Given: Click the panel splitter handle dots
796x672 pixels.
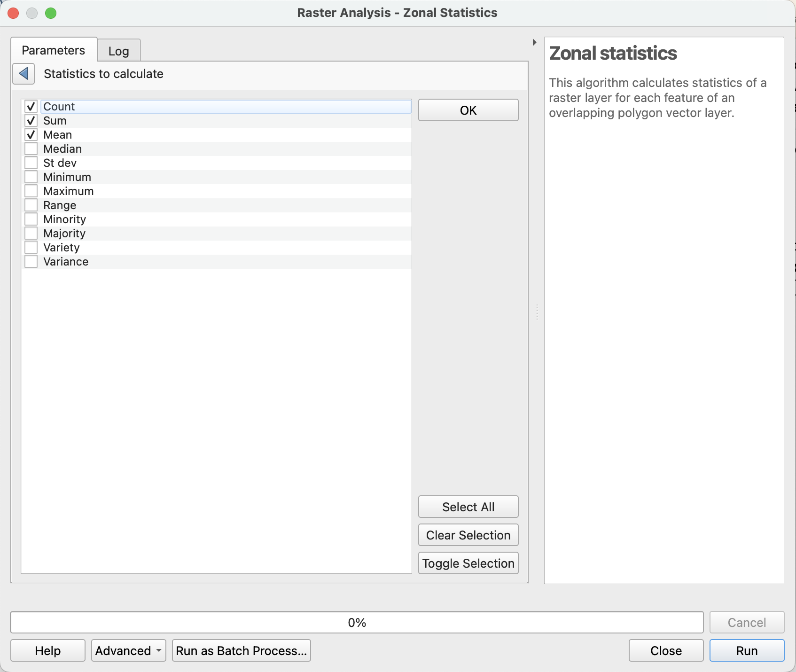Looking at the screenshot, I should (537, 312).
